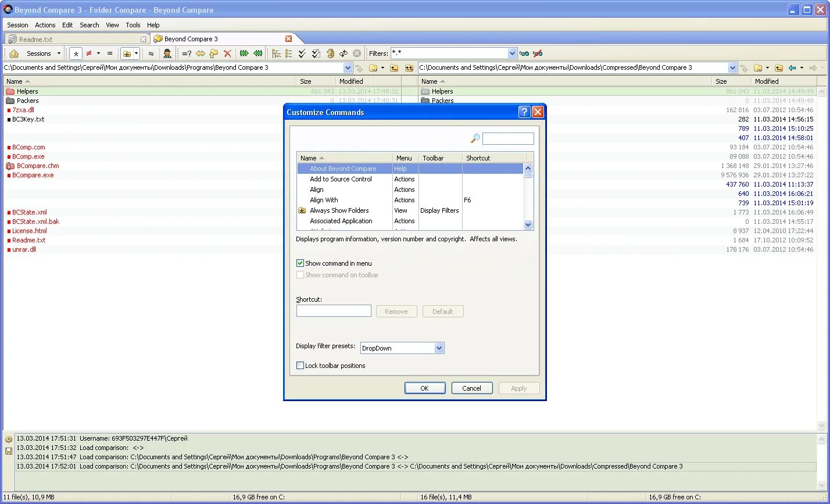Open the Tools menu
This screenshot has height=504, width=830.
tap(133, 25)
